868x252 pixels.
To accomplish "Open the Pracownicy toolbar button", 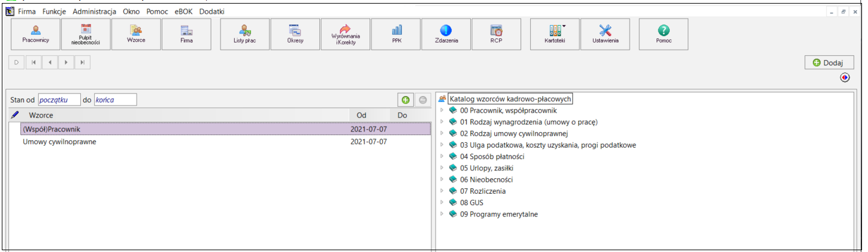I will [x=35, y=34].
